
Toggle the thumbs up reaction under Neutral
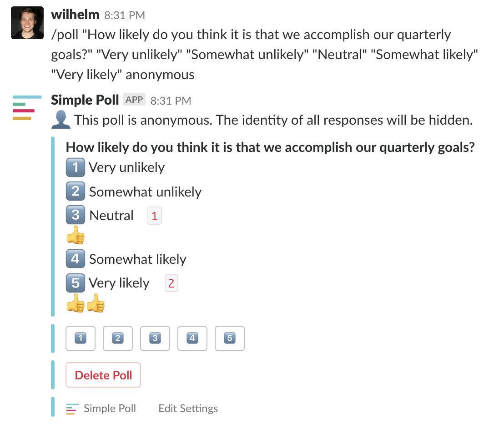[76, 236]
